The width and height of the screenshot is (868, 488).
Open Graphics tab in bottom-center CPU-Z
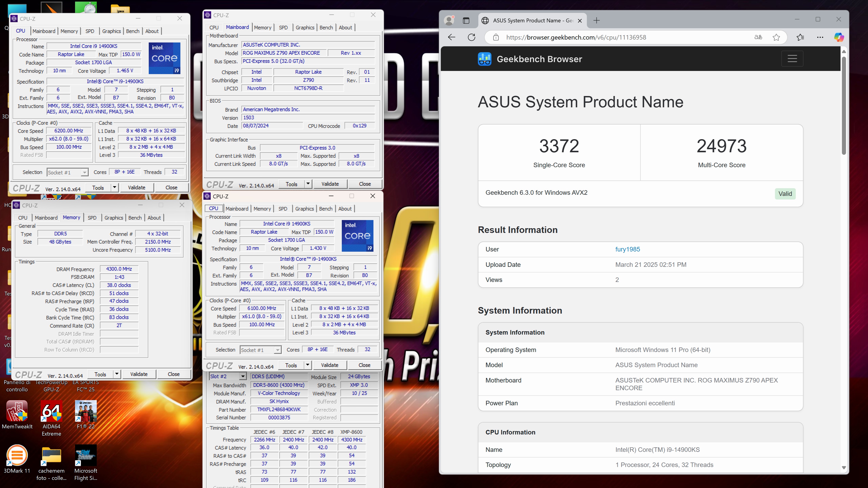pos(305,209)
